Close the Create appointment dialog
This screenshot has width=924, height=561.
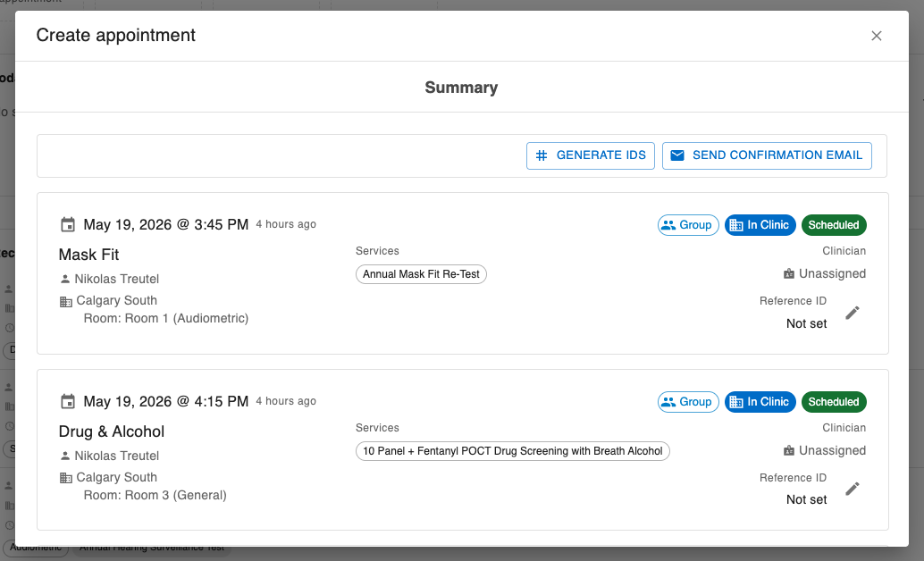click(x=877, y=36)
